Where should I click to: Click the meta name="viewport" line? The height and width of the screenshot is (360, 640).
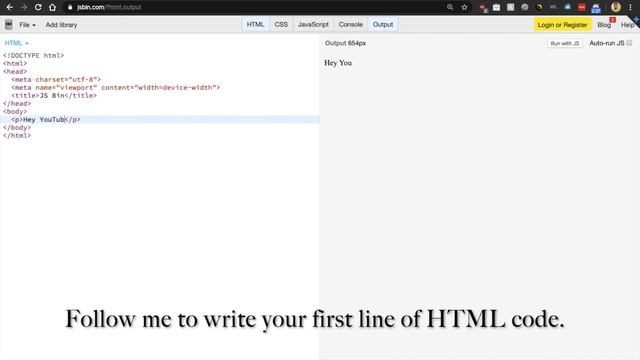click(x=116, y=87)
